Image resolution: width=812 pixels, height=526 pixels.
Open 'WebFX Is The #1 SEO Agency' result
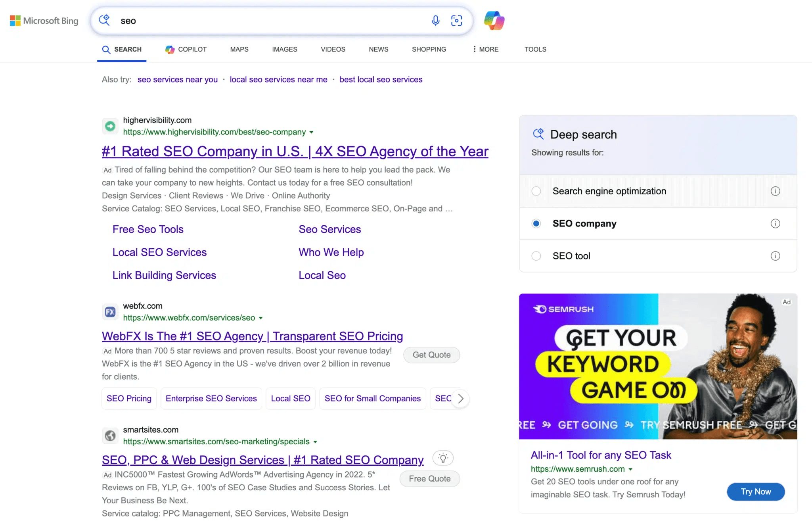(x=252, y=336)
